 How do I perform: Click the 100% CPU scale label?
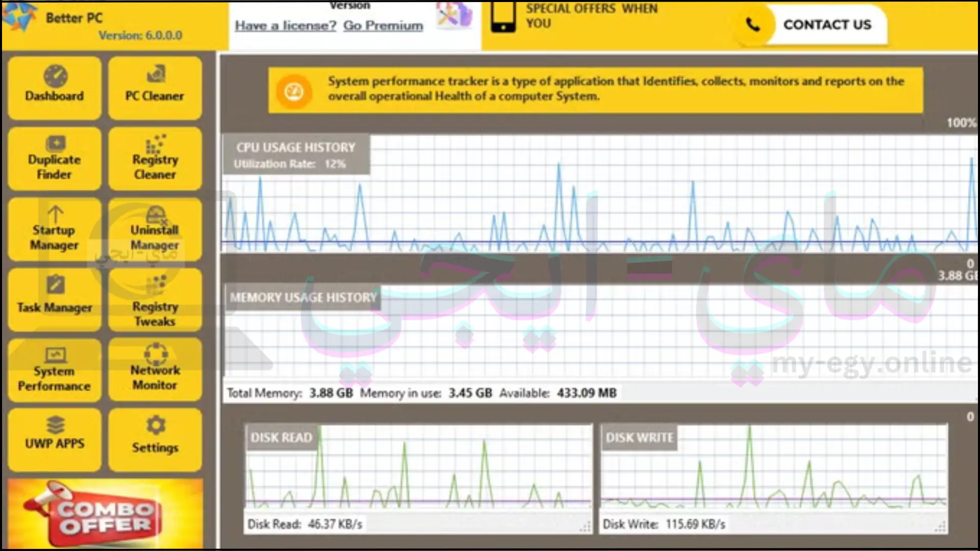coord(962,123)
